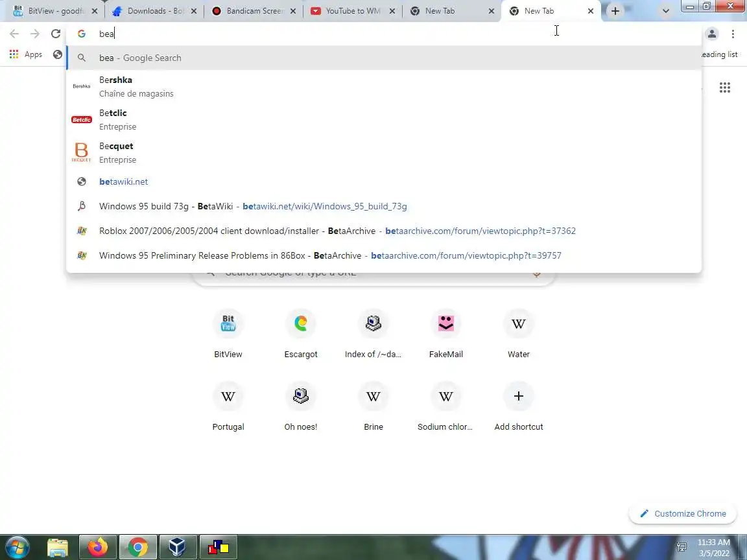
Task: Select the first New Tab
Action: pos(451,11)
